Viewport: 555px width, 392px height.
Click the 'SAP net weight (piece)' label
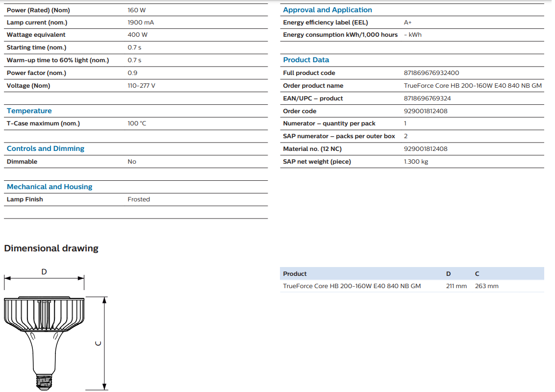(317, 162)
